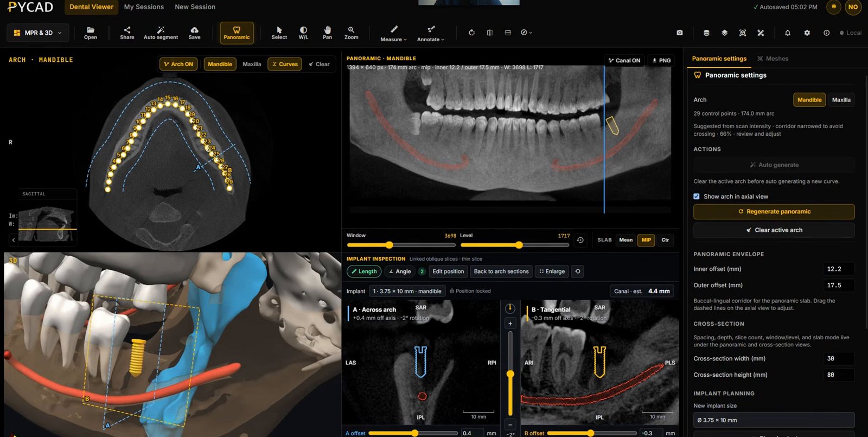Viewport: 868px width, 437px height.
Task: Export the panoramic as PNG
Action: (661, 60)
